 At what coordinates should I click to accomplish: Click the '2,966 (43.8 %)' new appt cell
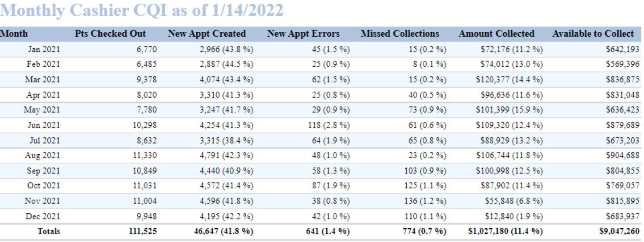point(227,49)
